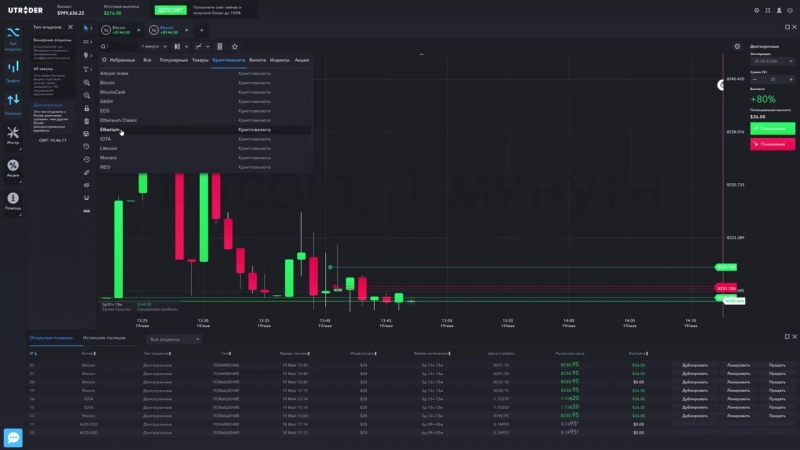Select Бинарные опционы option type
Screen dimensions: 800x450
click(52, 49)
